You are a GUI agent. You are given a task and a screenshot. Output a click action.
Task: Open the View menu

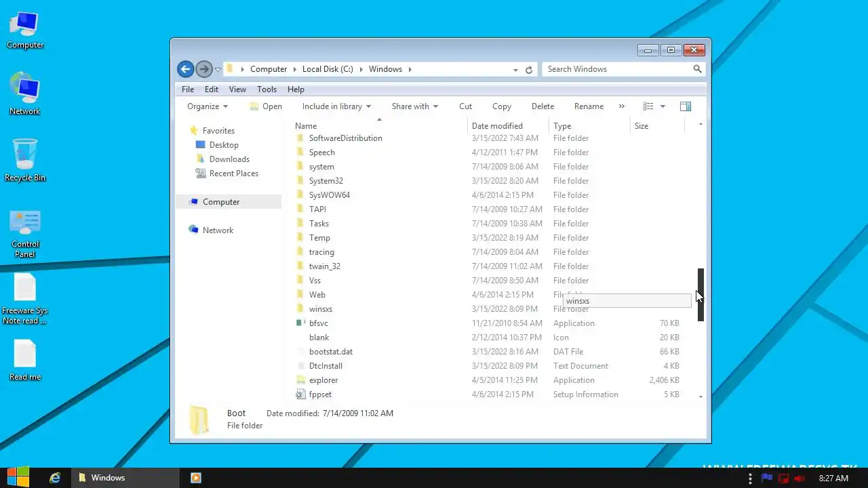[x=237, y=89]
